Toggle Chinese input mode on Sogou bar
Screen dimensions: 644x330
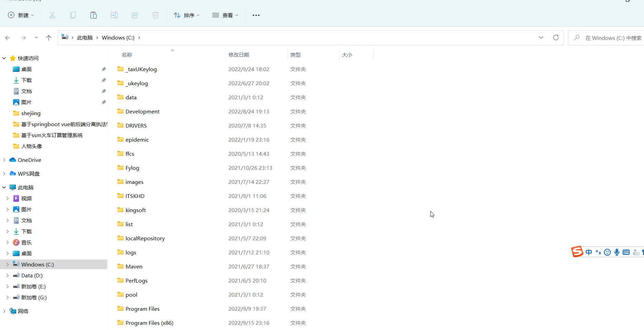click(x=589, y=252)
